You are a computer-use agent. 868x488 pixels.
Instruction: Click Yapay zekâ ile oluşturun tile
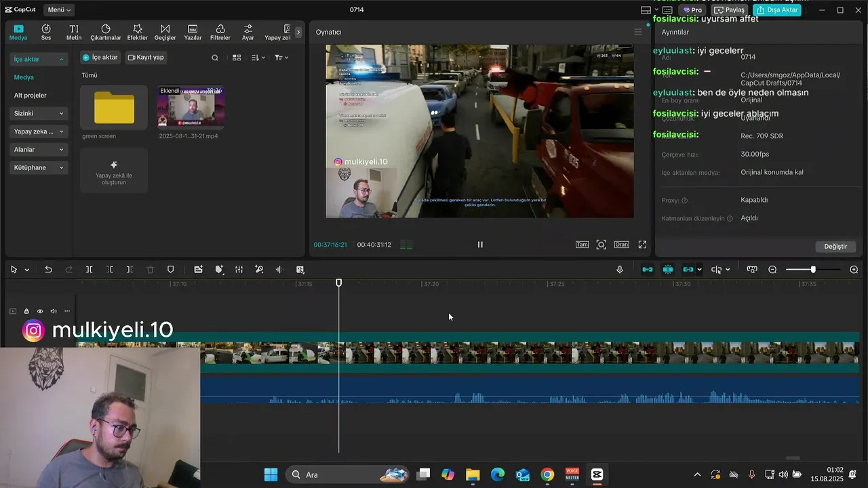[x=114, y=170]
